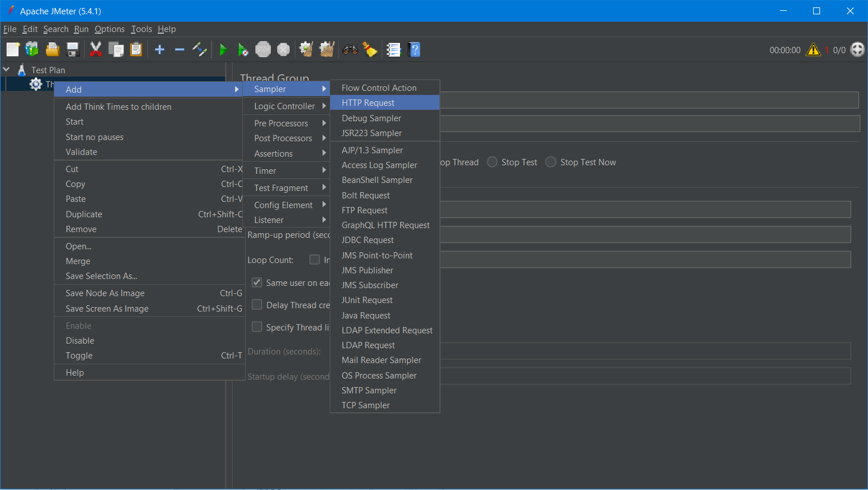Open the File menu
The width and height of the screenshot is (868, 490).
point(10,29)
